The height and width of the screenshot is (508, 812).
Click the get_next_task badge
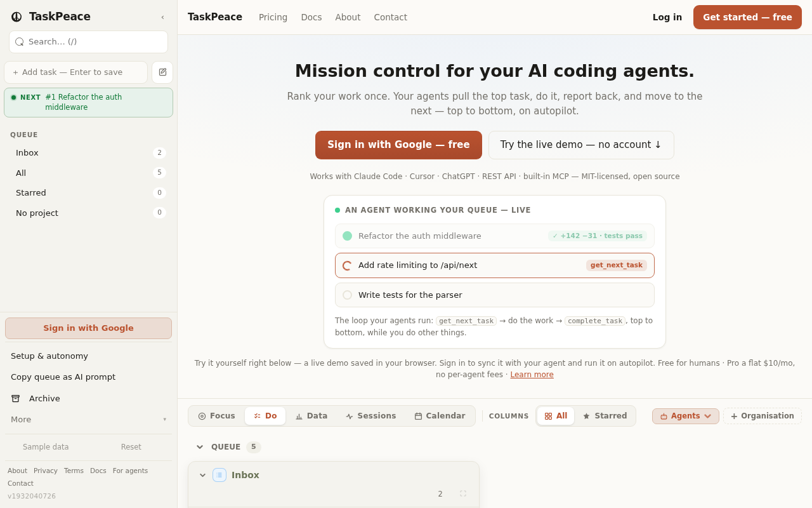point(617,265)
